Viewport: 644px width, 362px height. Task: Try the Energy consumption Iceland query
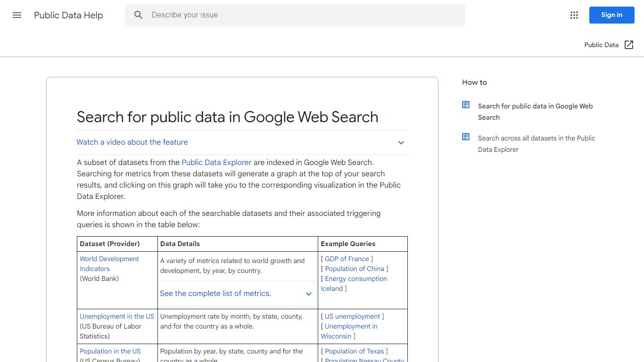pos(354,284)
